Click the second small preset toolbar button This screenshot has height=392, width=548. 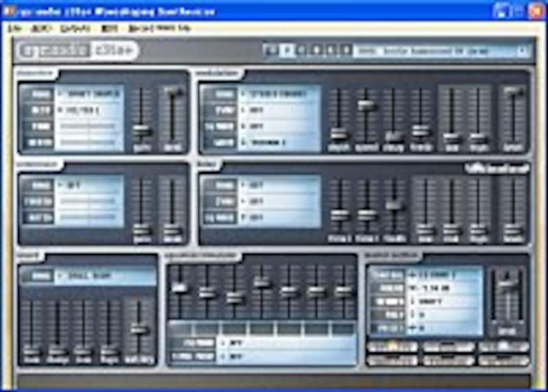pyautogui.click(x=288, y=50)
